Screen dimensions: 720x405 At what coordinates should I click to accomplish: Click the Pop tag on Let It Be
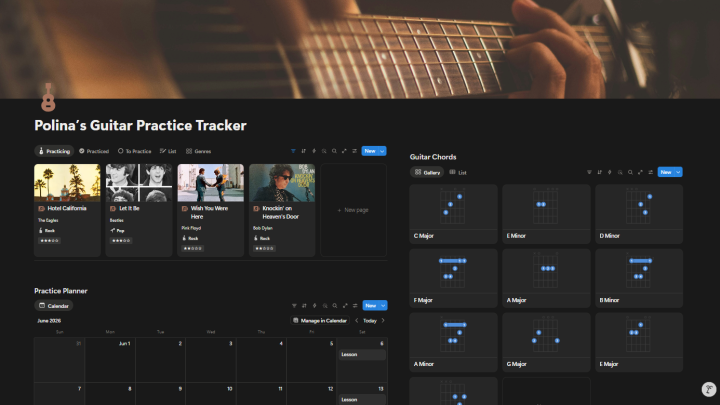coord(118,231)
